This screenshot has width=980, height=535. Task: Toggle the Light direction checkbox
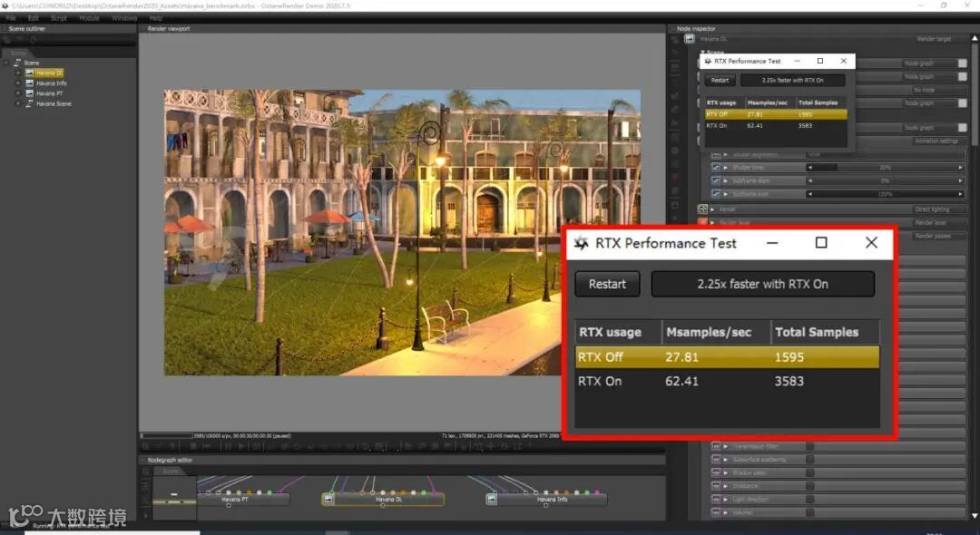[809, 500]
